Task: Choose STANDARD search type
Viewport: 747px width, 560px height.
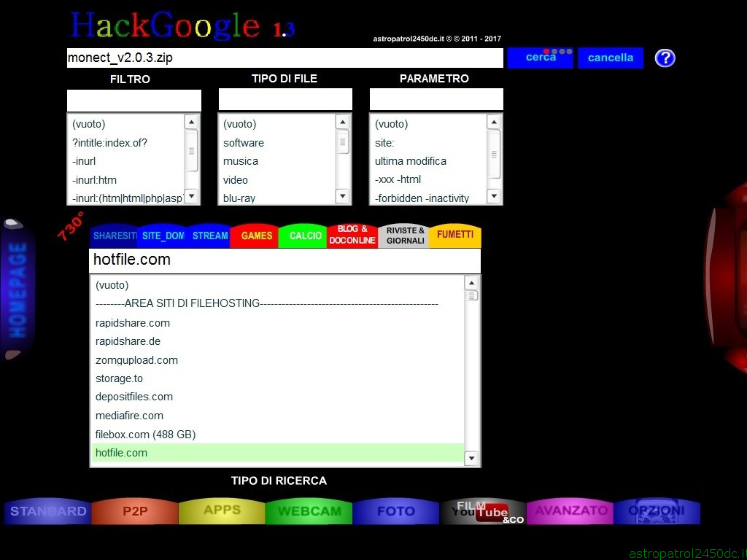Action: pos(47,511)
